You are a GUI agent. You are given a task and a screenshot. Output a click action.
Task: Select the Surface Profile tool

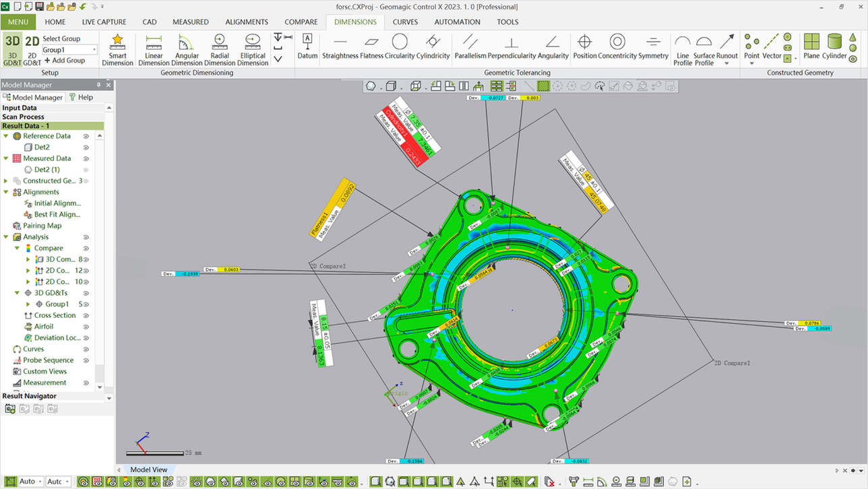704,50
